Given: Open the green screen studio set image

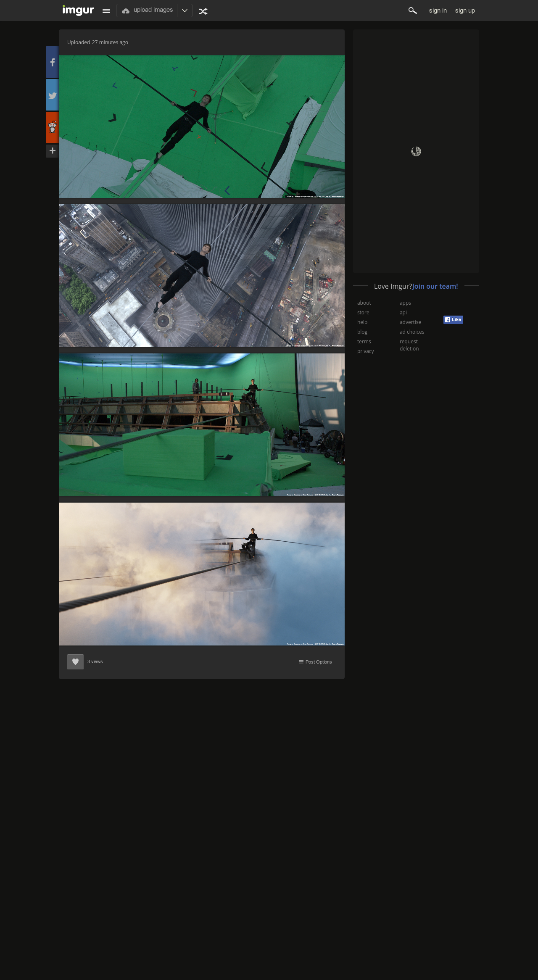Looking at the screenshot, I should pyautogui.click(x=202, y=425).
